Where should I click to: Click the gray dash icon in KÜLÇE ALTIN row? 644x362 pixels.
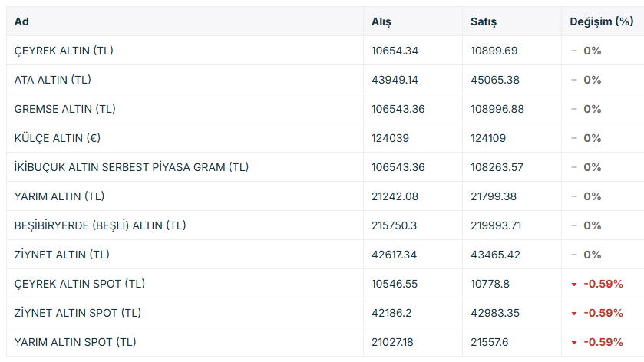click(574, 138)
